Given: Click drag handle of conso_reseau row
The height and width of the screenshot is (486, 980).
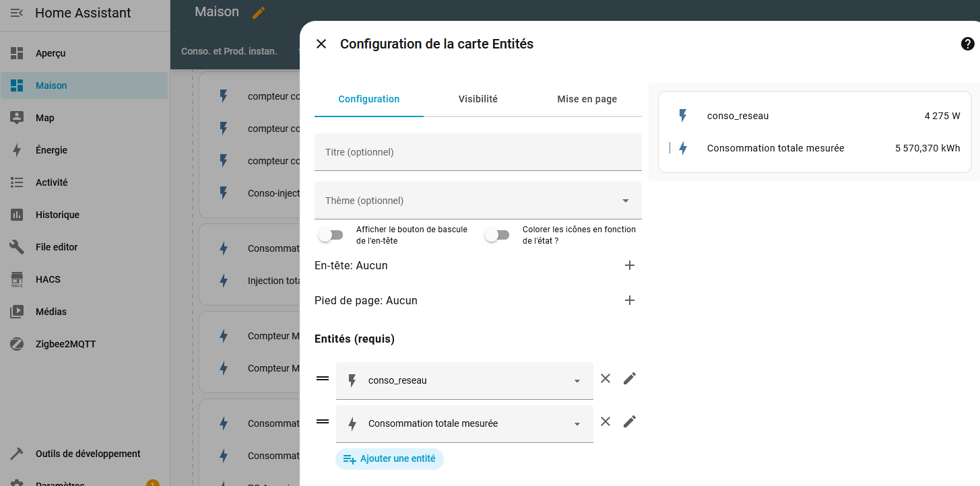Looking at the screenshot, I should pos(323,378).
